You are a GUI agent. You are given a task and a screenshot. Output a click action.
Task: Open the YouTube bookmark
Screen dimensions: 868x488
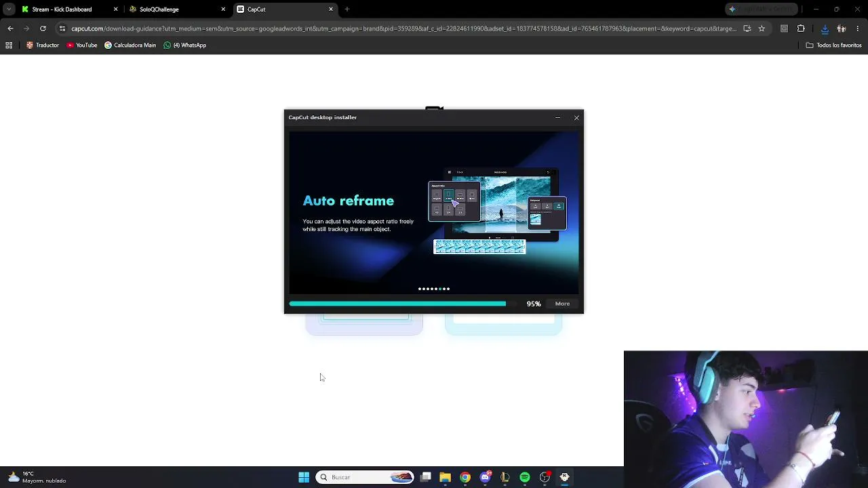point(82,45)
